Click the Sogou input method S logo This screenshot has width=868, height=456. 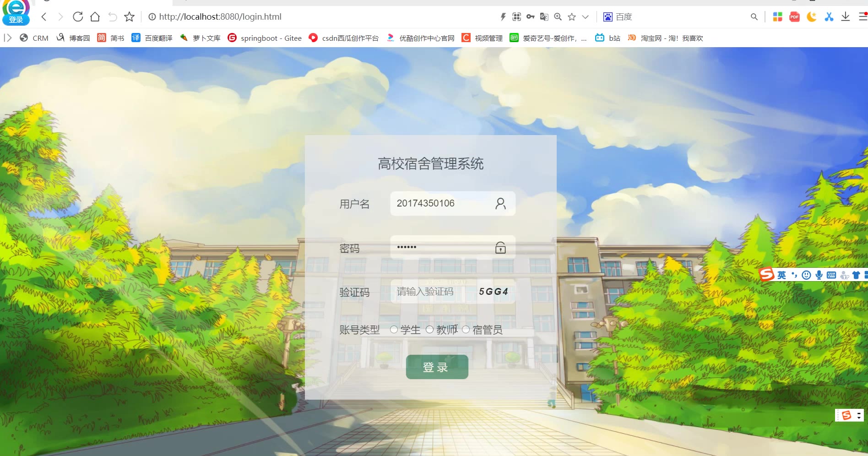767,275
